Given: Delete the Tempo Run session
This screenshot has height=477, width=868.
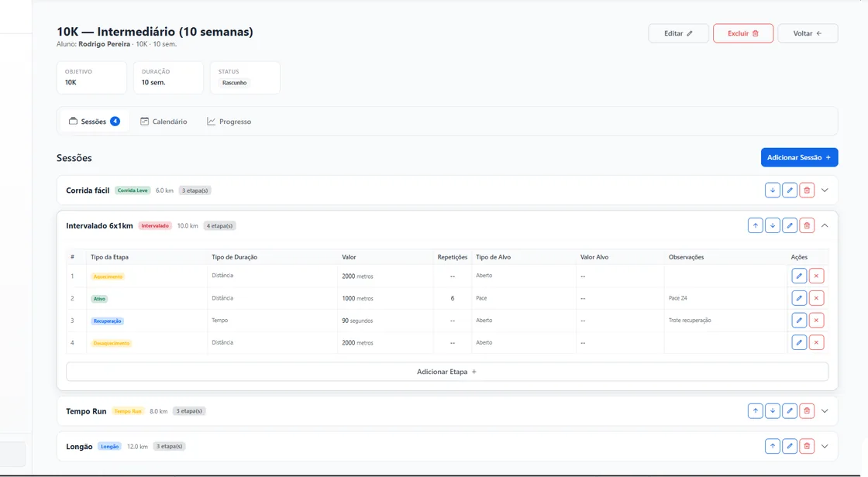Looking at the screenshot, I should coord(807,411).
